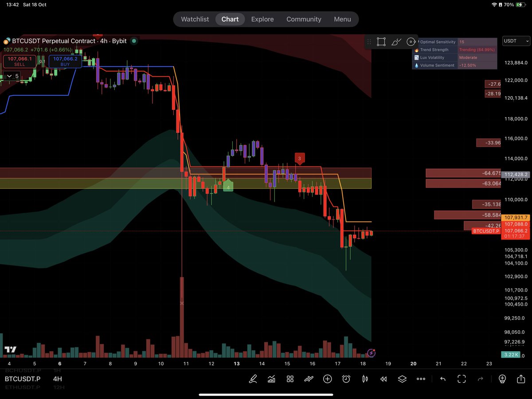Change the 4H timeframe selector

(58, 379)
